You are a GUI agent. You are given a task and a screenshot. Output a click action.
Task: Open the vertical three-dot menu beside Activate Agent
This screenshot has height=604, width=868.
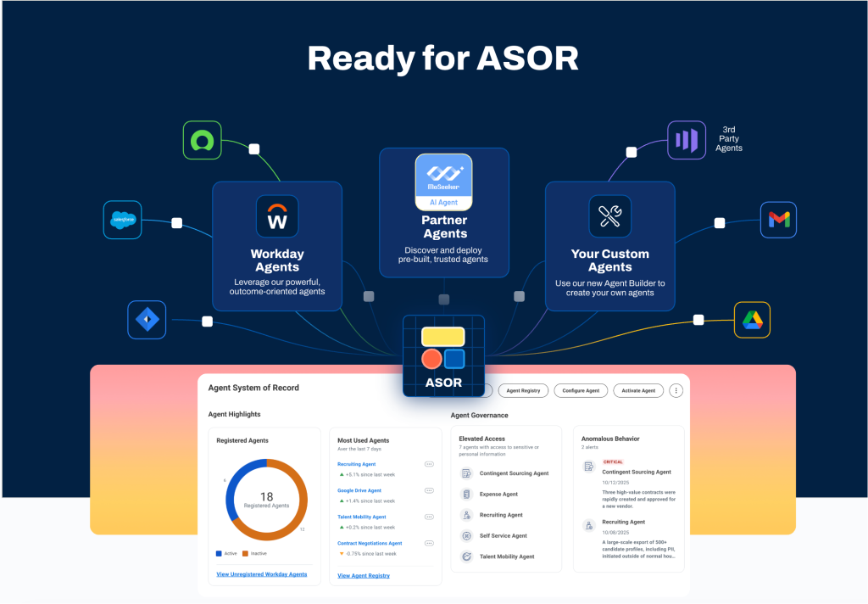click(x=676, y=390)
